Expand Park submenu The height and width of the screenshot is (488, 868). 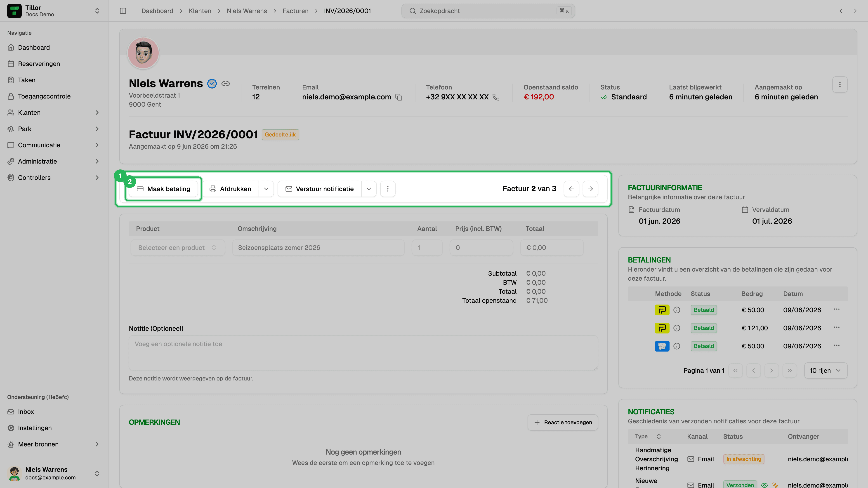(x=54, y=129)
